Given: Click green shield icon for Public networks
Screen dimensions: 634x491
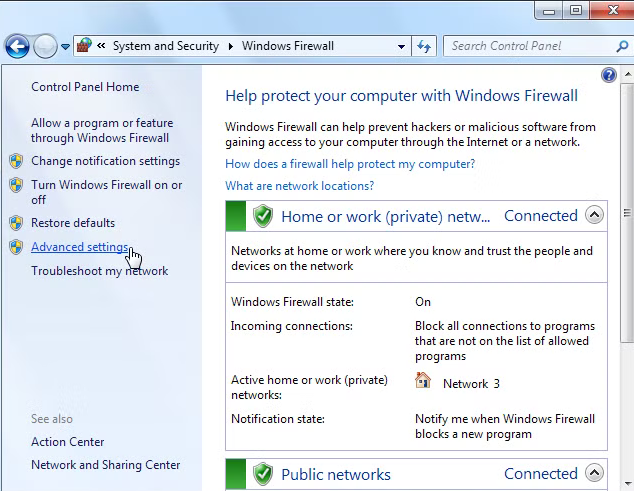Looking at the screenshot, I should point(263,474).
